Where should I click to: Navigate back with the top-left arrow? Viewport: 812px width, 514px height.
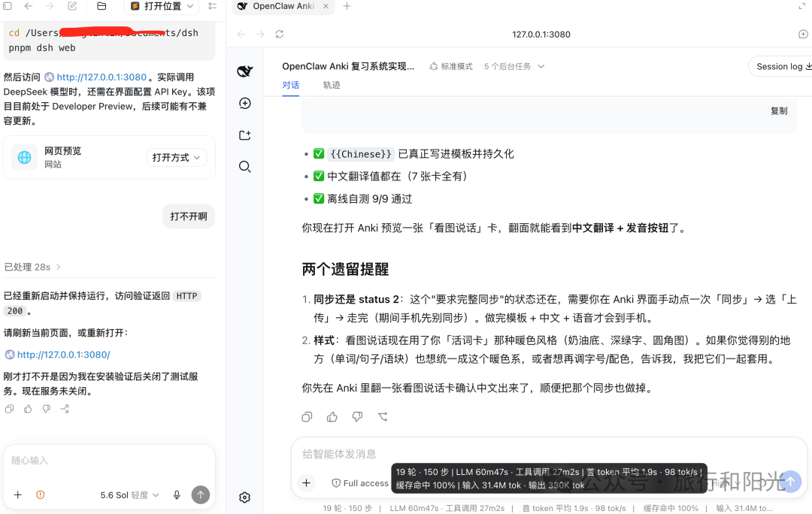coord(29,6)
